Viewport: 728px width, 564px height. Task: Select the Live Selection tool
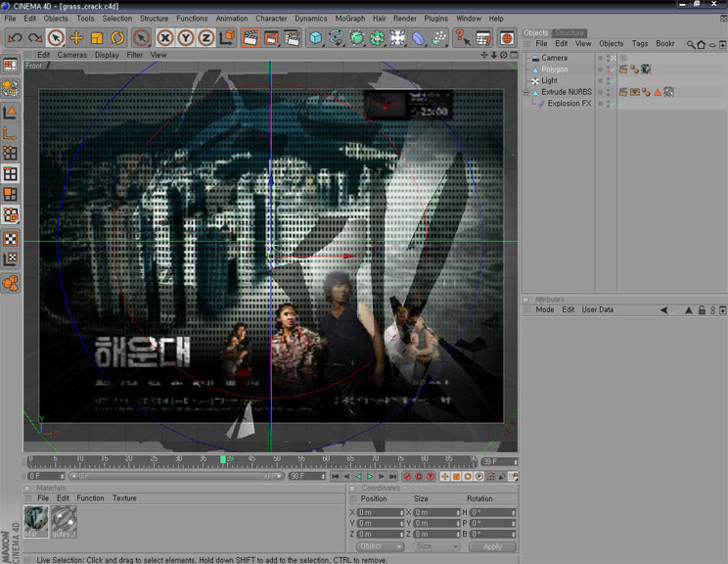click(56, 37)
